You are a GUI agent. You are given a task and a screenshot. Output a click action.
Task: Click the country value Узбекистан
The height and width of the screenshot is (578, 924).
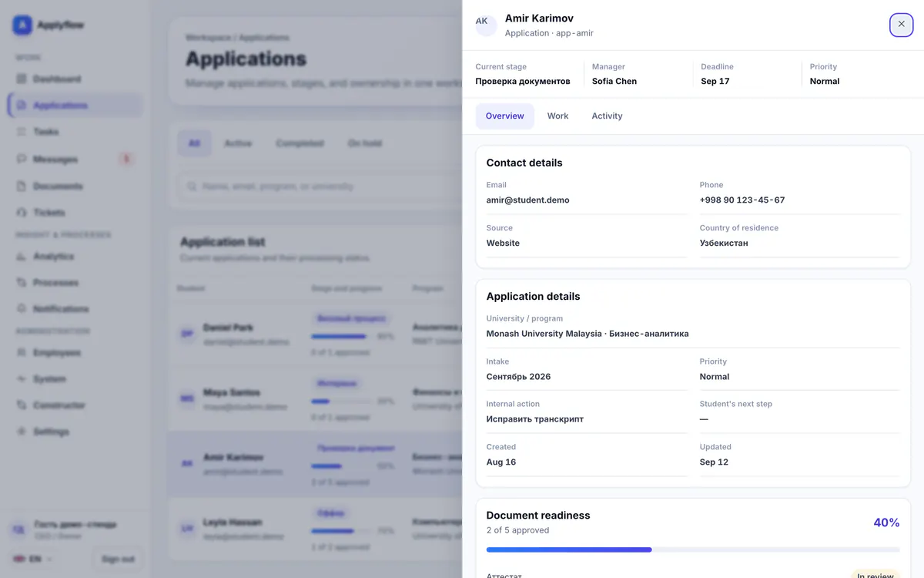[x=724, y=243]
